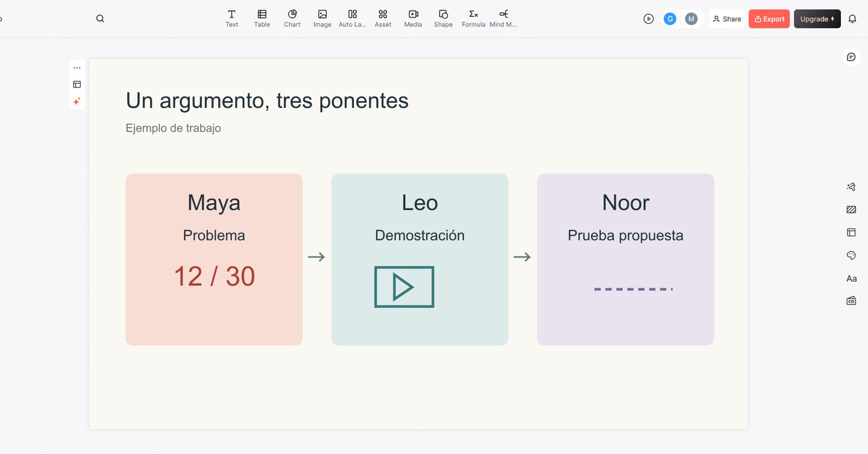This screenshot has width=868, height=454.
Task: Open the Aa font settings panel
Action: [x=851, y=279]
